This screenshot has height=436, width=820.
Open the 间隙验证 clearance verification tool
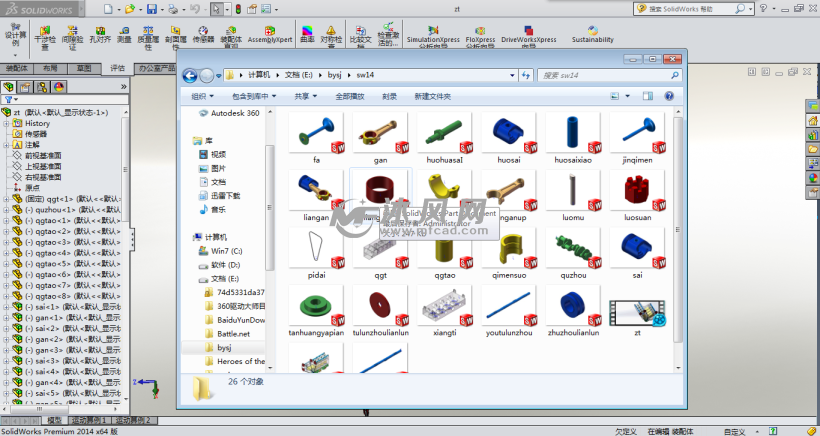tap(72, 38)
